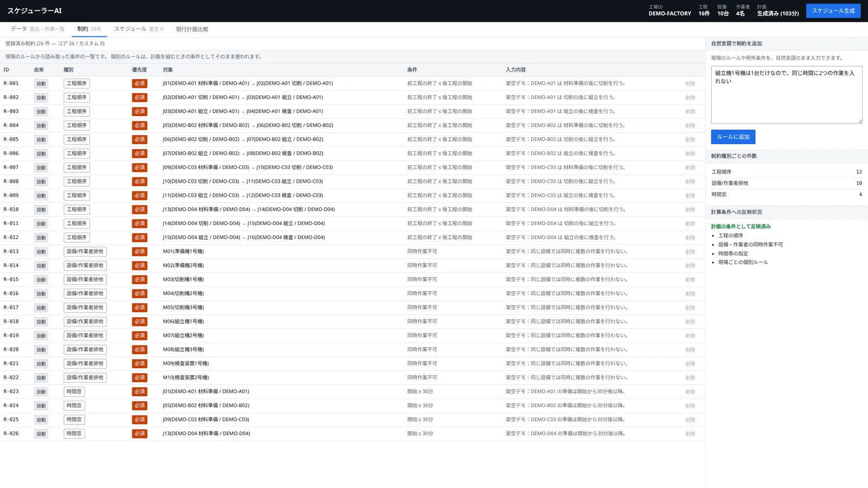Delete constraint R-023
The image size is (868, 488).
coord(690,391)
